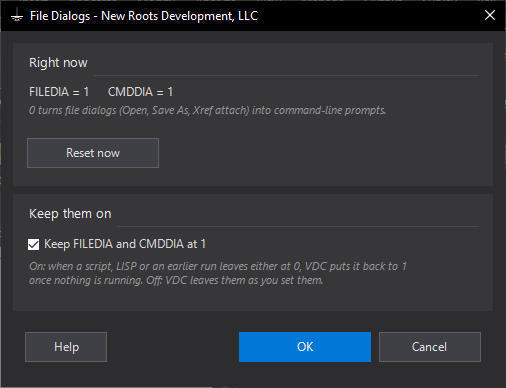506x388 pixels.
Task: Click the app icon in title bar
Action: tap(17, 16)
